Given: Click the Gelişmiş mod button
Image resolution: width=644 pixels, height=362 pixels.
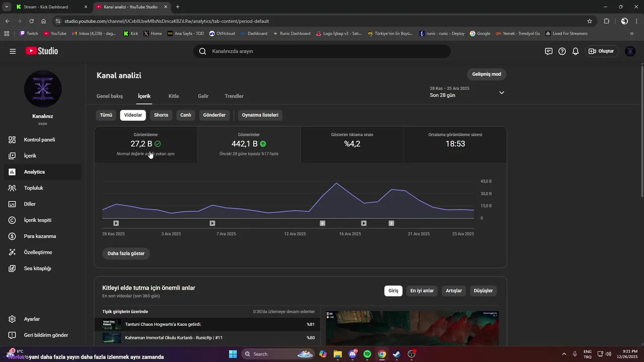Looking at the screenshot, I should coord(487,74).
